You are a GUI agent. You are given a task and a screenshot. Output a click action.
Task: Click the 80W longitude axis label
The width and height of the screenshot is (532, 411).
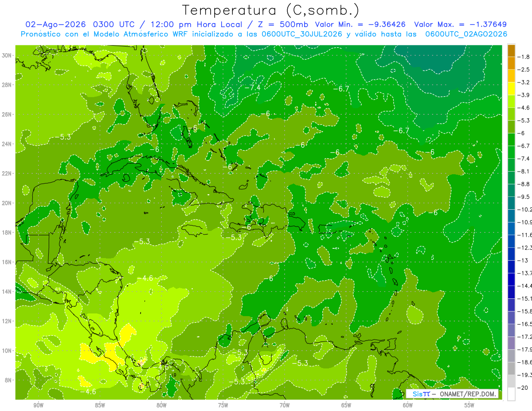[161, 405]
